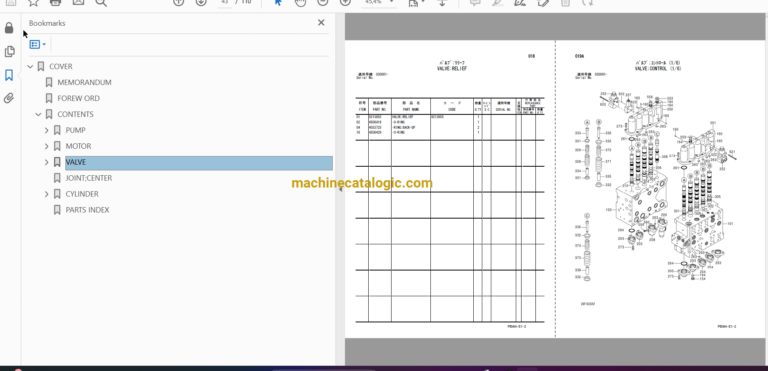Click the VALVE:RELIEF parts table

coord(450,210)
